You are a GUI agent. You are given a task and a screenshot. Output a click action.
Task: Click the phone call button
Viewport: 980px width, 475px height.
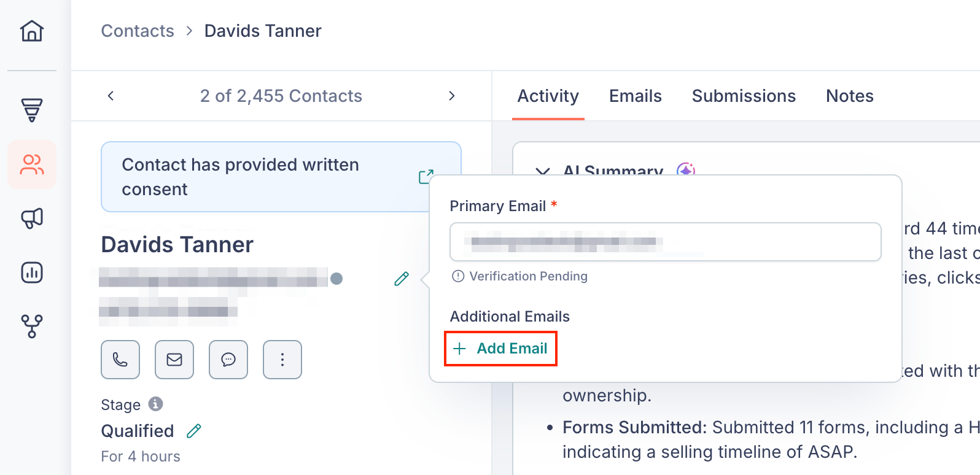[120, 360]
